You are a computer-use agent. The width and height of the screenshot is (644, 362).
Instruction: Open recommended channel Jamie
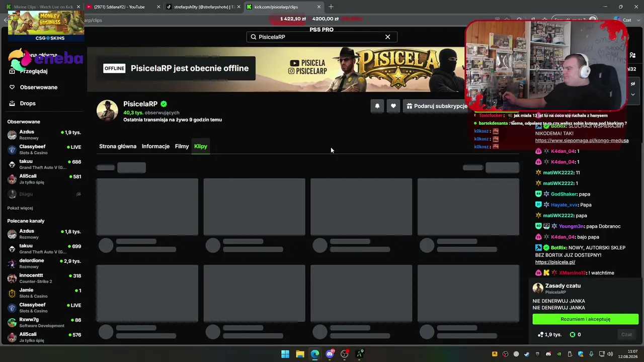44,293
